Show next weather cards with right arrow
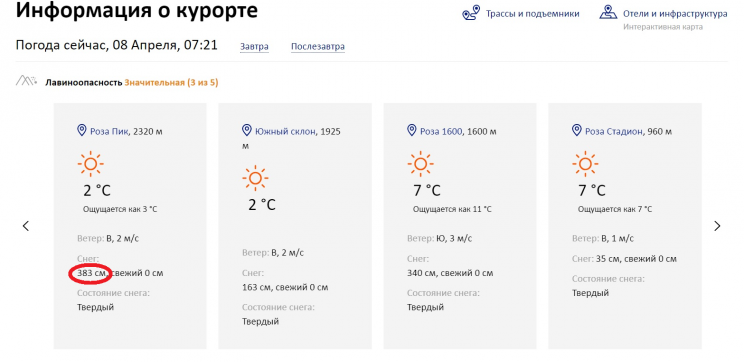744x362 pixels. [x=717, y=226]
